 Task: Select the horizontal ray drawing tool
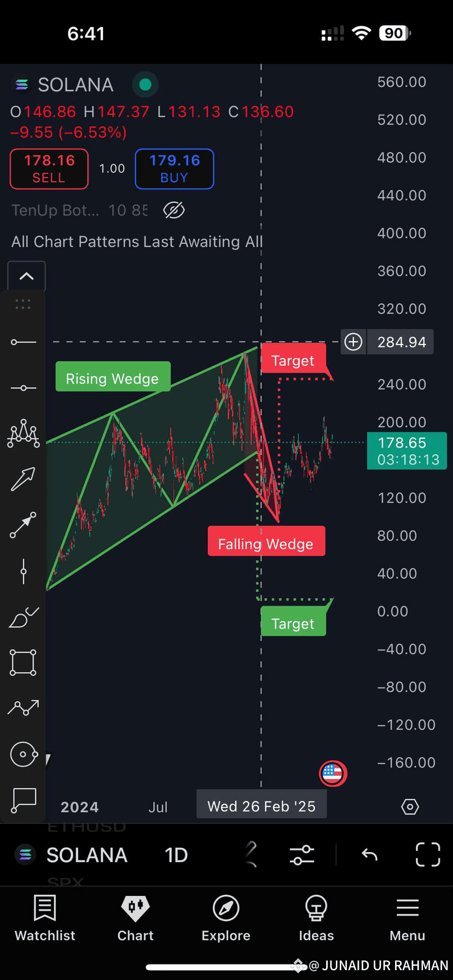[24, 342]
